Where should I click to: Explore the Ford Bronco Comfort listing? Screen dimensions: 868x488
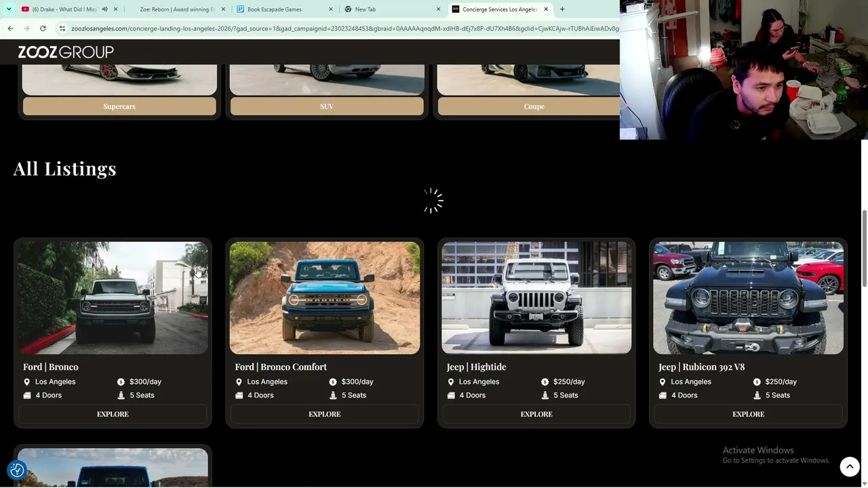point(325,414)
